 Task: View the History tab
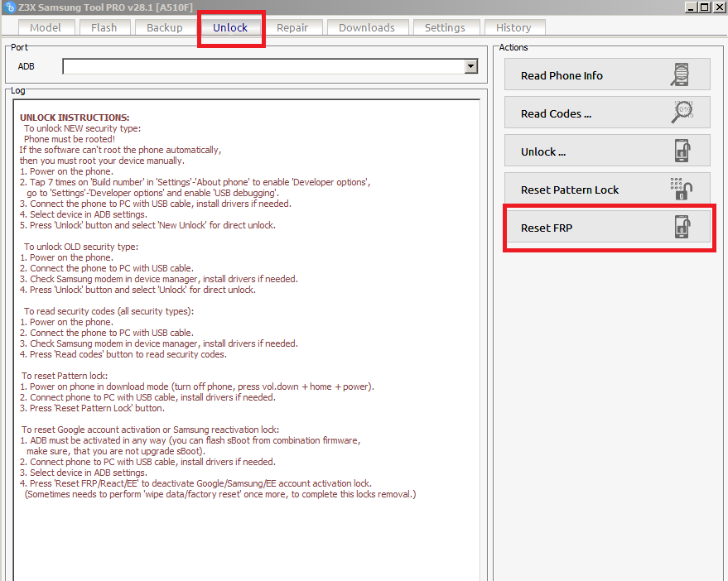(513, 27)
